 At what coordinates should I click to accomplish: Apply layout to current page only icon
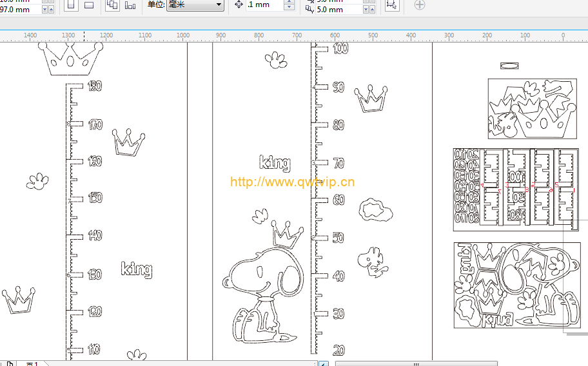click(x=130, y=5)
